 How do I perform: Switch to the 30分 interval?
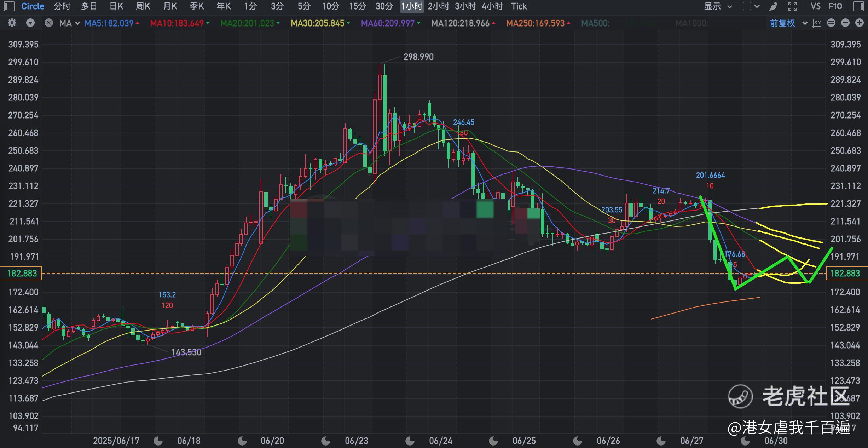384,6
